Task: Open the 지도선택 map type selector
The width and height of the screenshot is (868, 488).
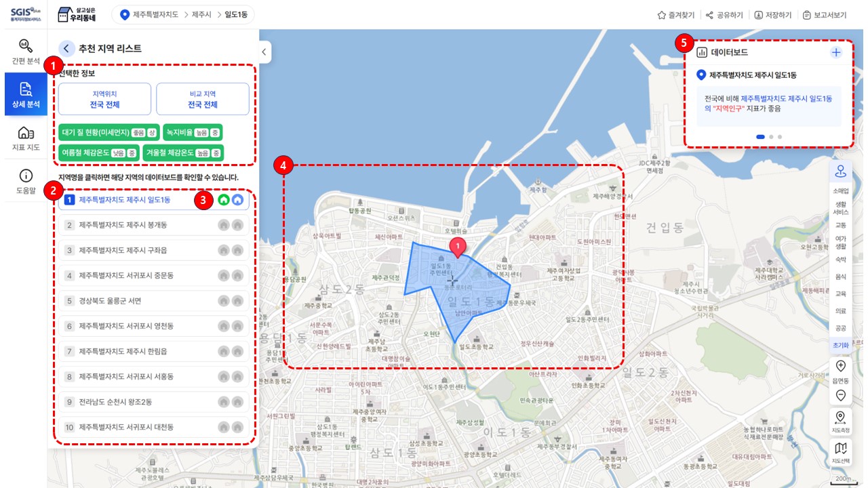Action: click(841, 451)
